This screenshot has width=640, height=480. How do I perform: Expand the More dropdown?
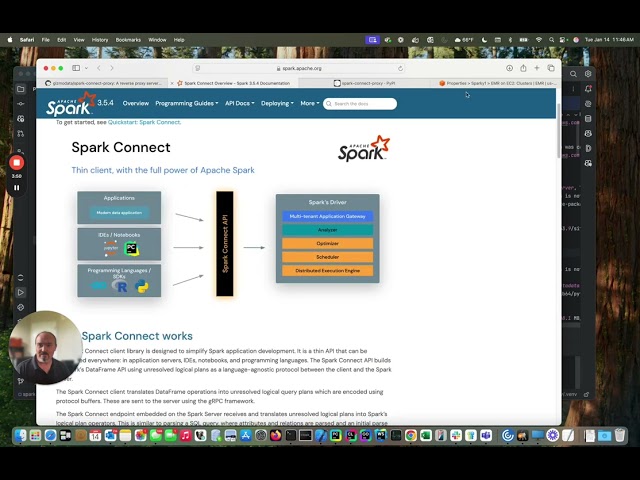click(310, 103)
